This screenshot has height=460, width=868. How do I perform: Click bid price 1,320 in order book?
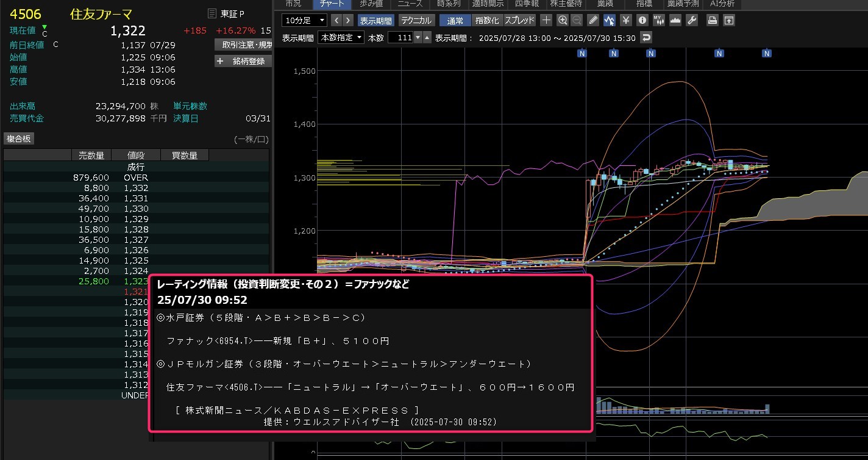pyautogui.click(x=136, y=302)
